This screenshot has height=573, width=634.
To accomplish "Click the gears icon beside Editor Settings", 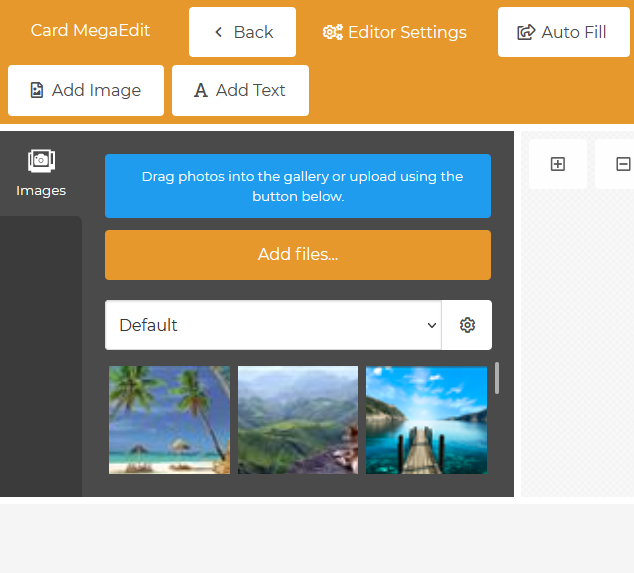I will pos(332,33).
